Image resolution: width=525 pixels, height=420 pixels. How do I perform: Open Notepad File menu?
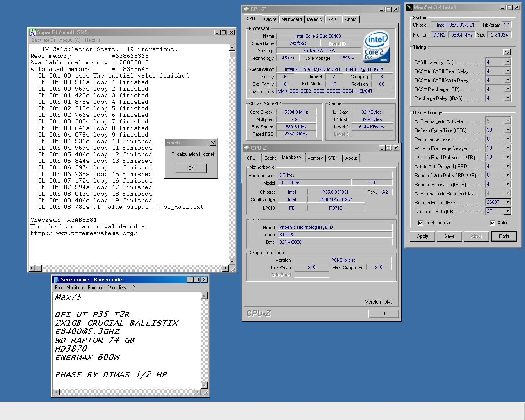click(x=59, y=288)
